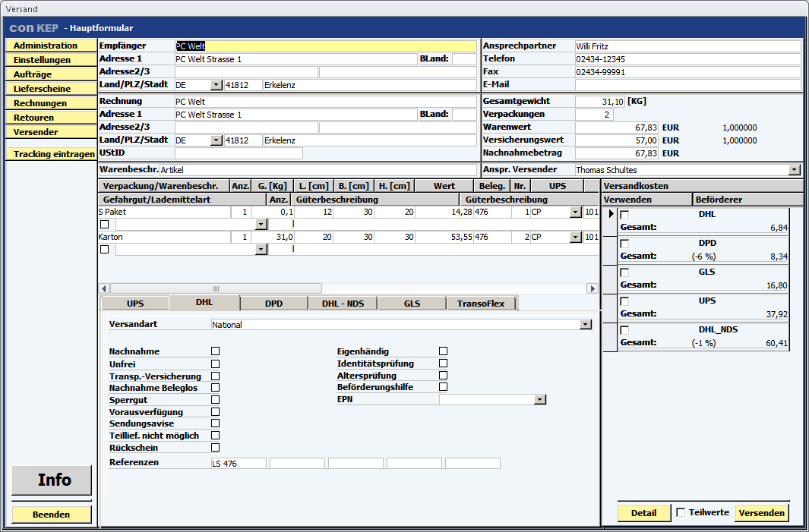This screenshot has width=809, height=532.
Task: Switch to the DHL - NDS tab
Action: point(343,303)
